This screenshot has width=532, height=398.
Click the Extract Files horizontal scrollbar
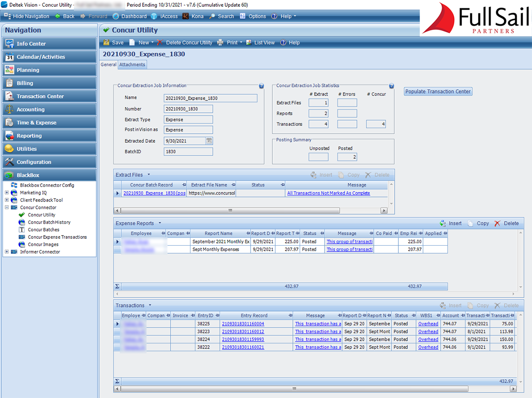[x=230, y=210]
